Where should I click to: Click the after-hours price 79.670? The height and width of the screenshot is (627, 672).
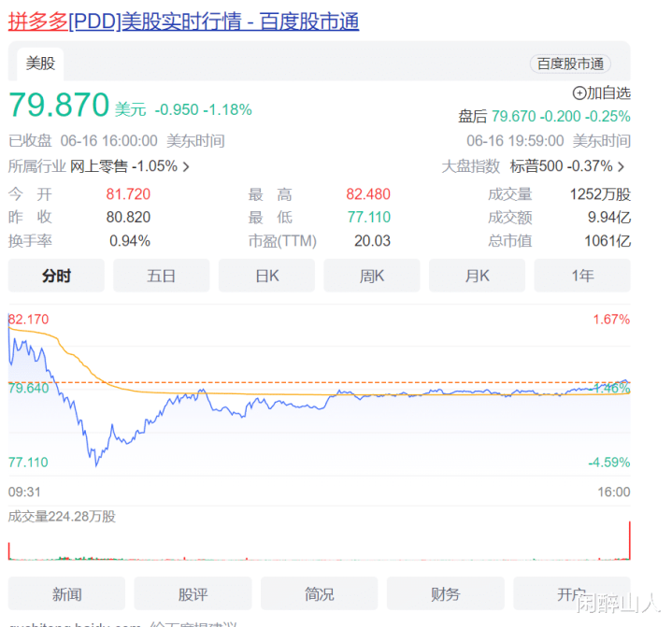click(513, 116)
